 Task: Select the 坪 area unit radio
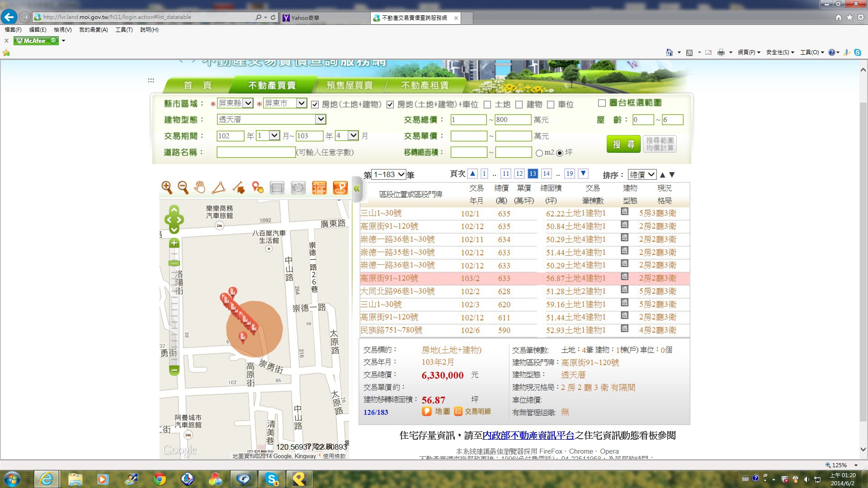click(x=560, y=153)
